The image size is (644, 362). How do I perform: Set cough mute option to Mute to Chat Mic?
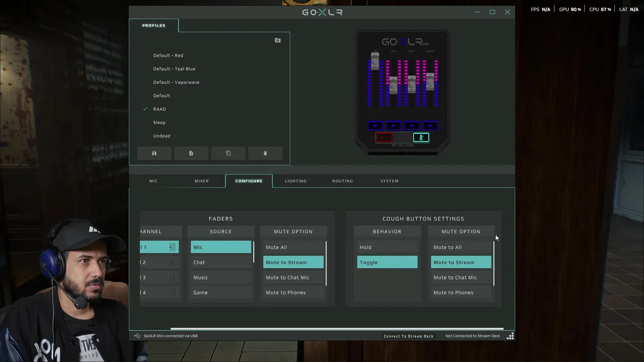[x=461, y=277]
